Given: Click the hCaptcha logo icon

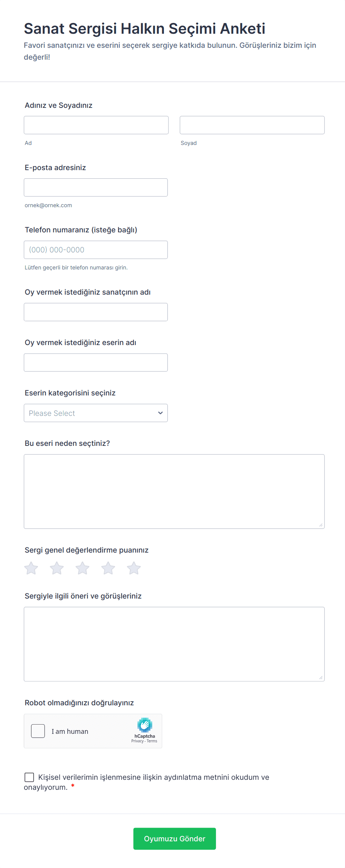Looking at the screenshot, I should click(x=145, y=725).
